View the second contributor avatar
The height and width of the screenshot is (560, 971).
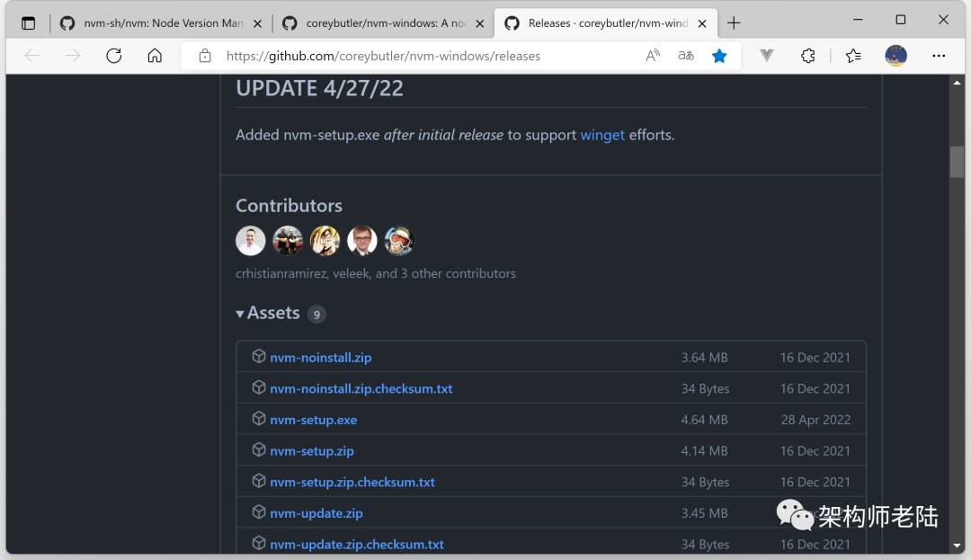288,241
